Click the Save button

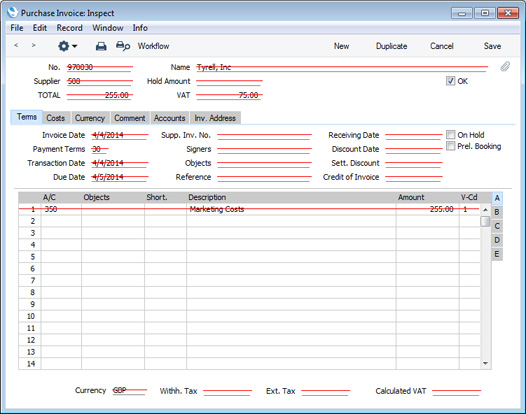pos(492,46)
